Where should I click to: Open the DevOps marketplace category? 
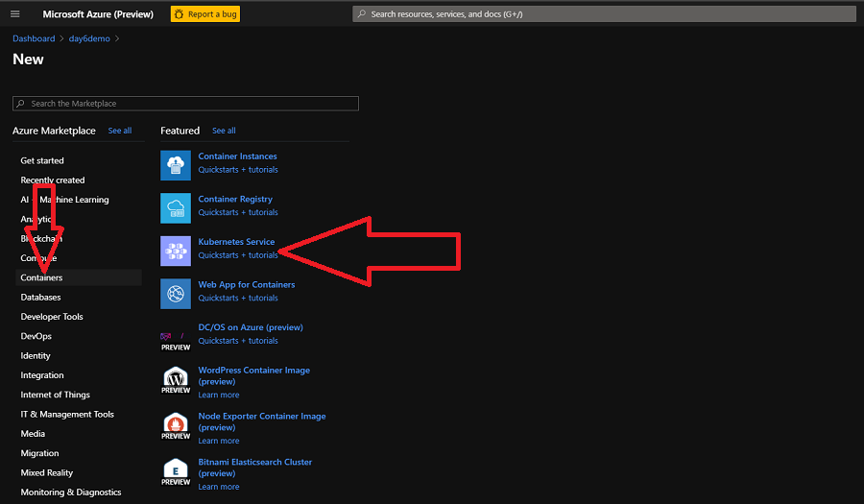36,336
